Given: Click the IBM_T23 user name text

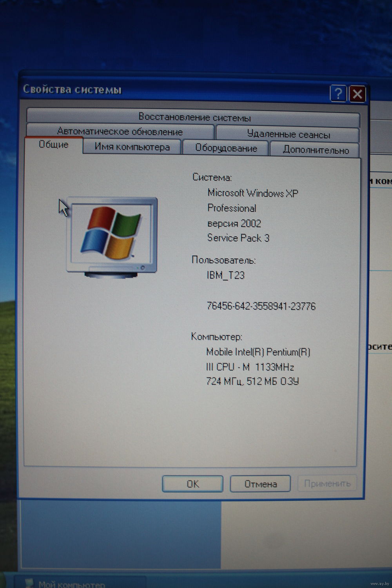Looking at the screenshot, I should click(226, 275).
